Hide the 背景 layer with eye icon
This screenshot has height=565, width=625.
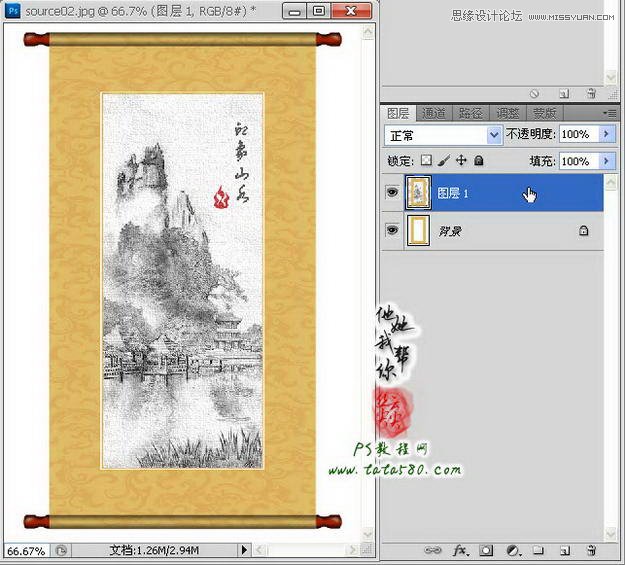point(393,230)
